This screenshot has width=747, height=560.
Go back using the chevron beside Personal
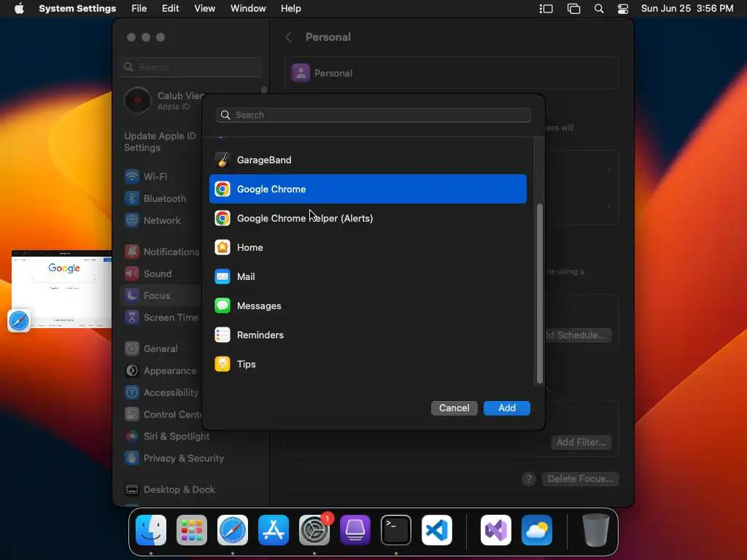point(288,37)
